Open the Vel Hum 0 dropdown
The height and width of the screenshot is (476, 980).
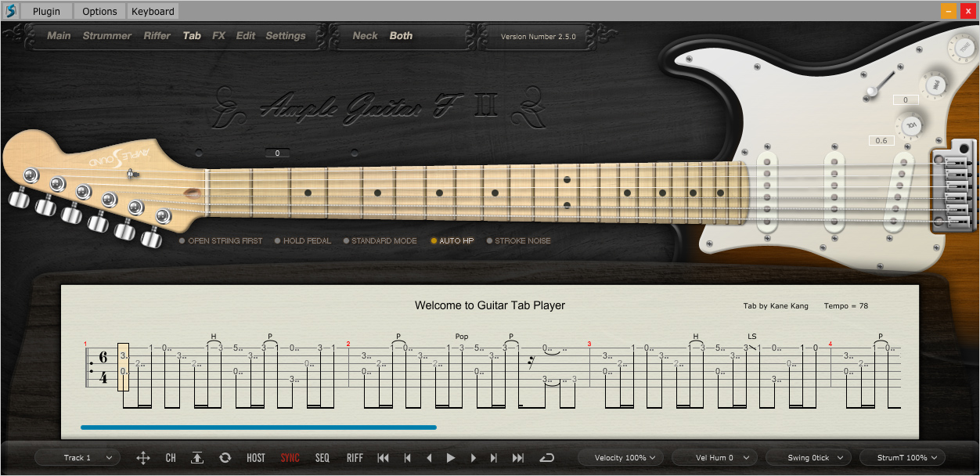(715, 458)
